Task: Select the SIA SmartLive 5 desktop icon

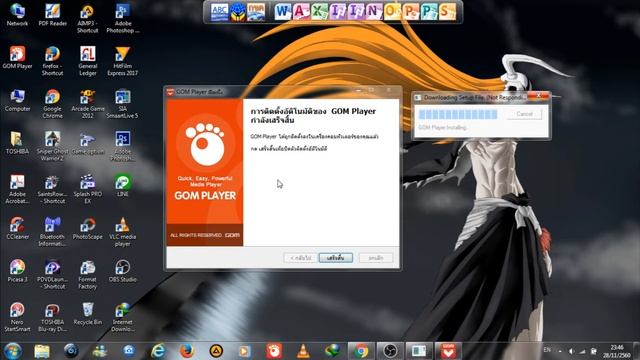Action: 122,104
